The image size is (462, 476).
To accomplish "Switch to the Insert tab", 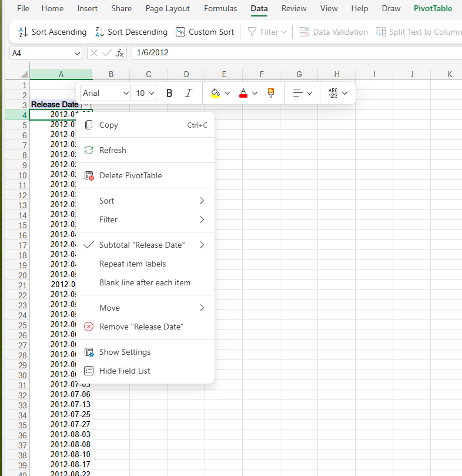I will pyautogui.click(x=88, y=8).
